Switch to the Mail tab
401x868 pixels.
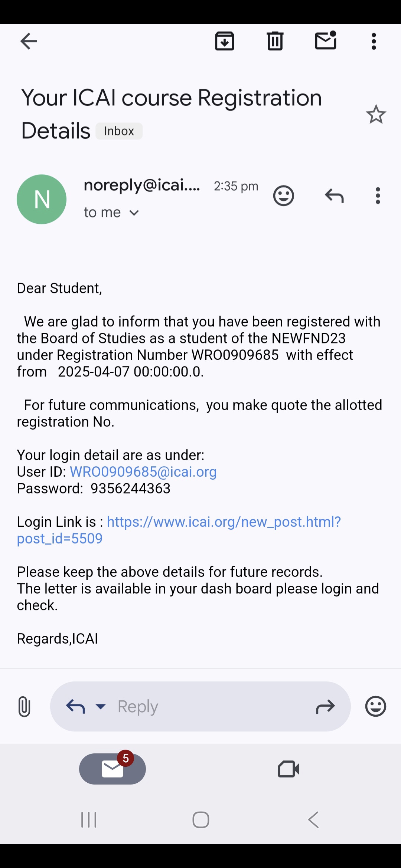[x=113, y=769]
